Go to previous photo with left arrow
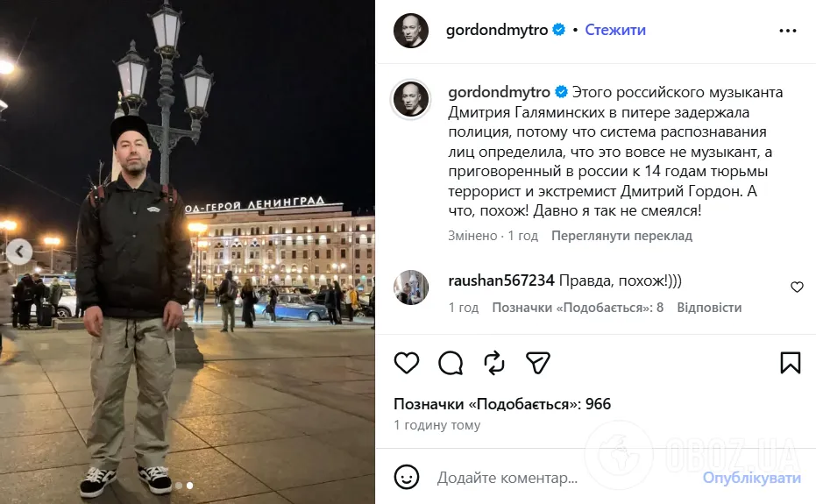 click(x=19, y=252)
